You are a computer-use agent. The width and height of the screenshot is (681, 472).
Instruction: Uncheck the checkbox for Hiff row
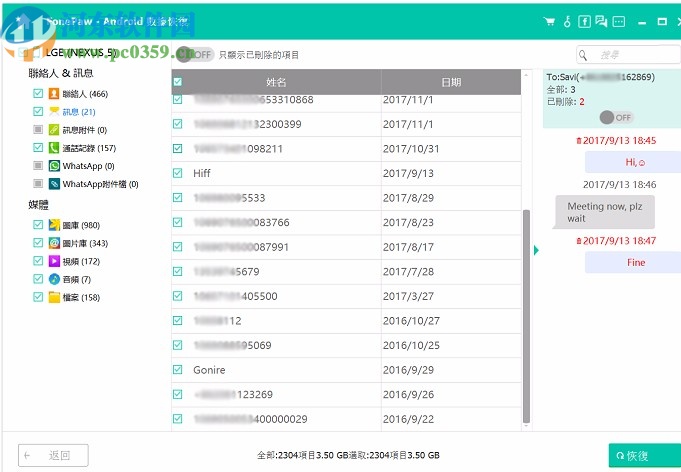click(178, 173)
